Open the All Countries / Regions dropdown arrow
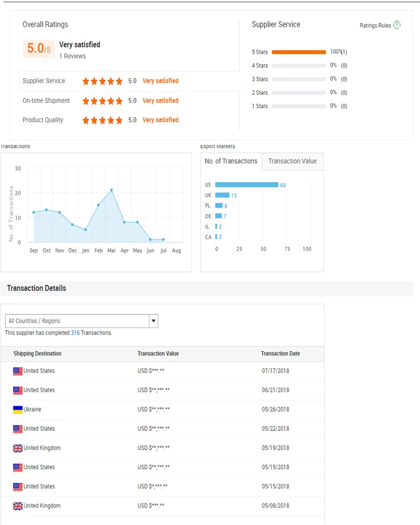420x525 pixels. pos(153,321)
